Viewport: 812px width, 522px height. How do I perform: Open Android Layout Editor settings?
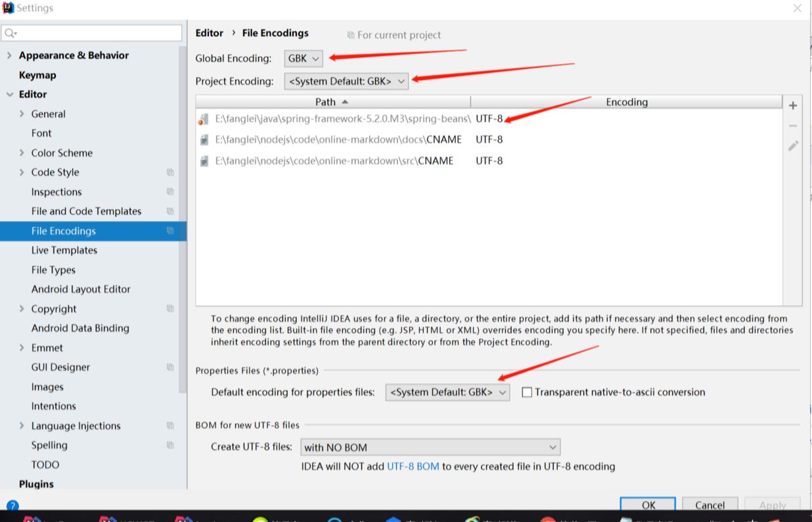(81, 289)
